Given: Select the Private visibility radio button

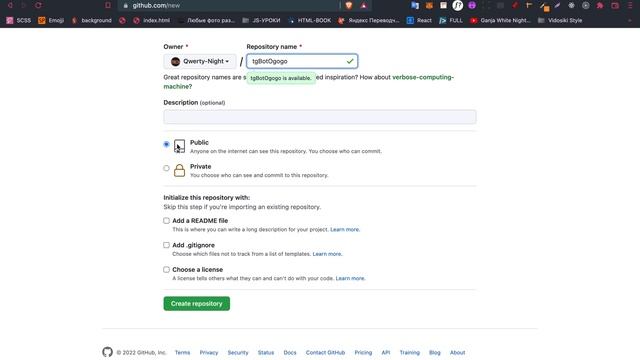Looking at the screenshot, I should coord(166,168).
